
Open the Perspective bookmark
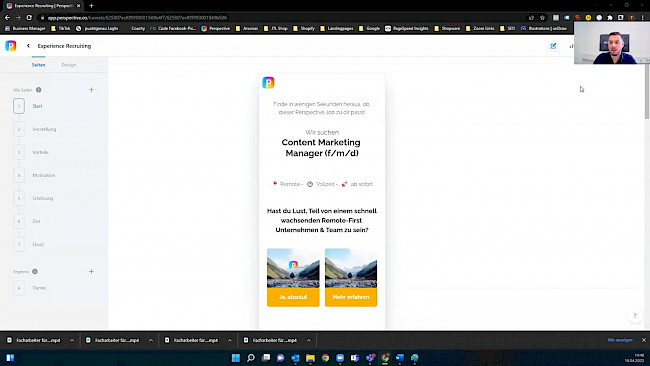[216, 29]
